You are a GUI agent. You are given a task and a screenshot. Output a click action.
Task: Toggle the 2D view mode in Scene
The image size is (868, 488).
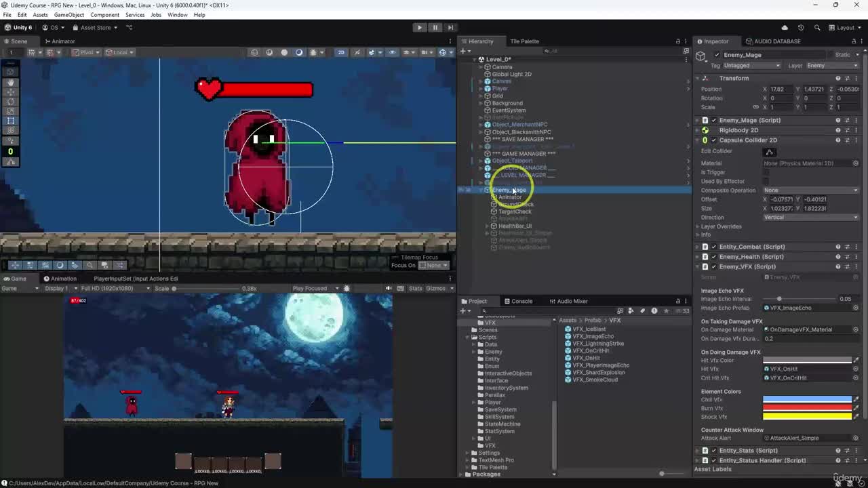tap(341, 52)
